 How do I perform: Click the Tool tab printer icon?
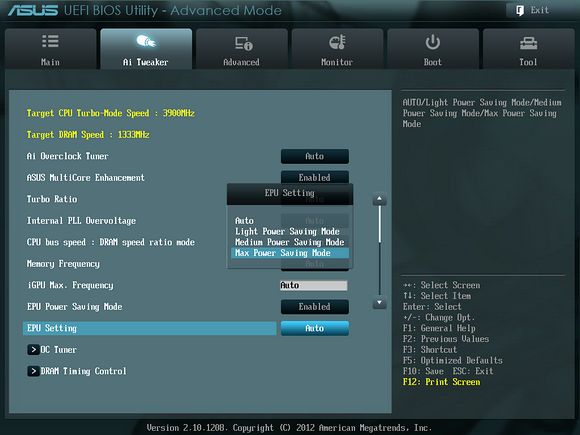point(528,44)
